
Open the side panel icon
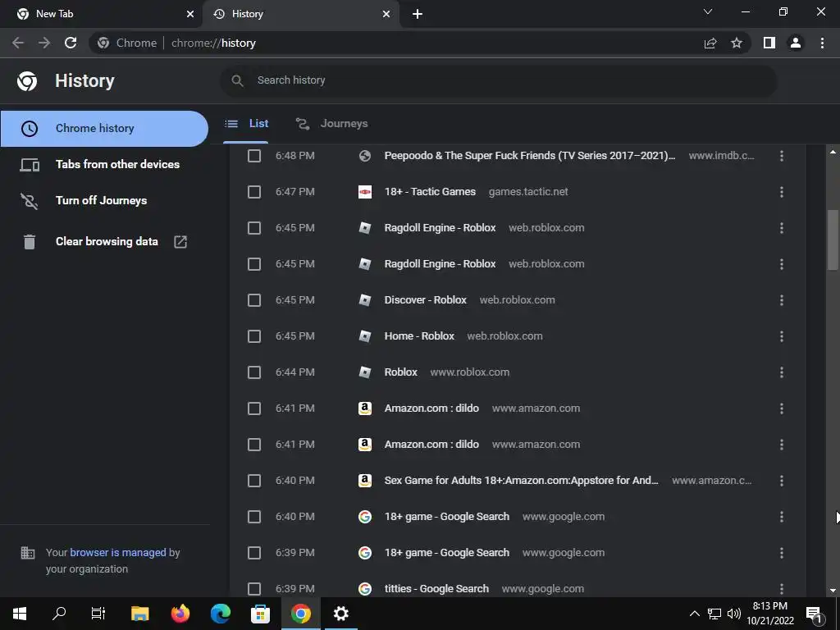[x=769, y=43]
